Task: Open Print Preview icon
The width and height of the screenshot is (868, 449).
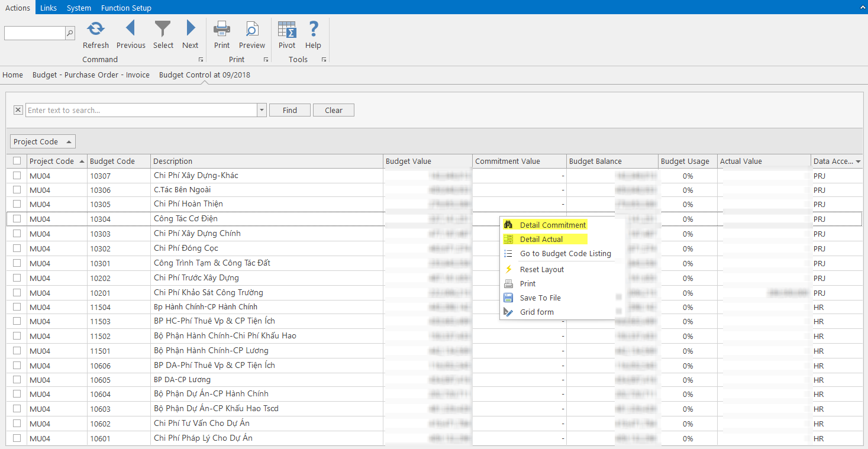Action: (252, 28)
